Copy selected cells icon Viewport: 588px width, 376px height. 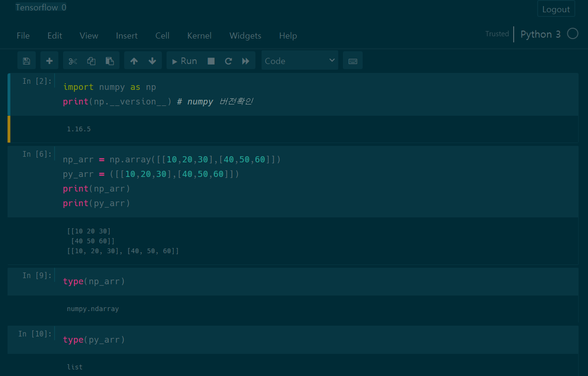[x=91, y=61]
